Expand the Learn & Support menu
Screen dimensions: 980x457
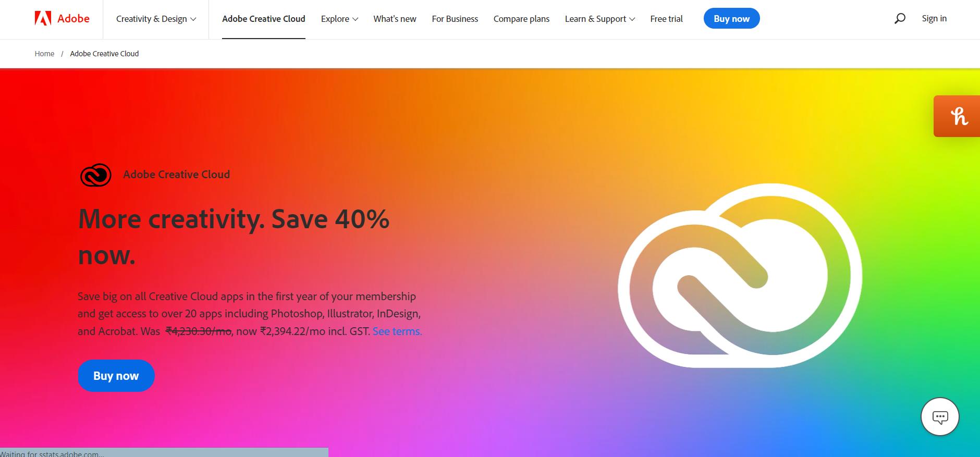click(600, 19)
